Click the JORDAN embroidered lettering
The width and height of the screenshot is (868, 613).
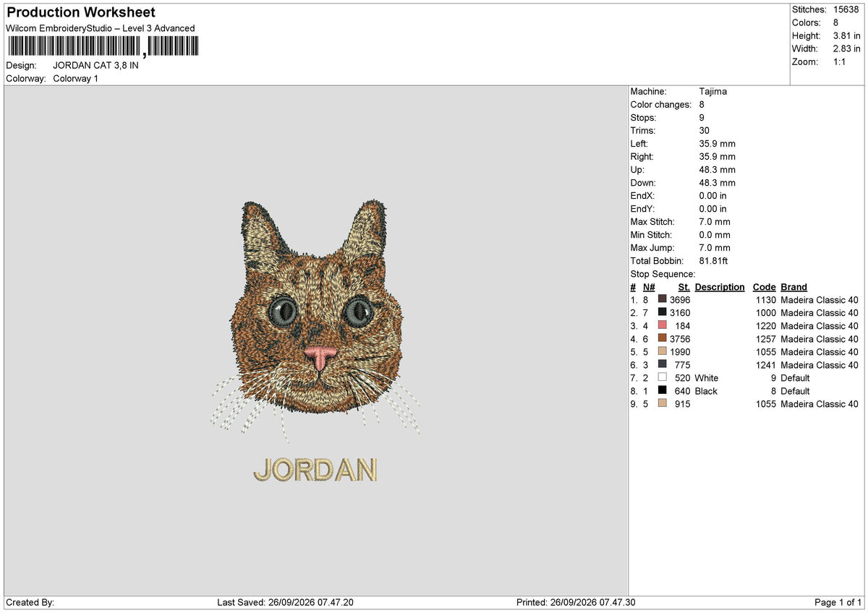click(x=315, y=470)
